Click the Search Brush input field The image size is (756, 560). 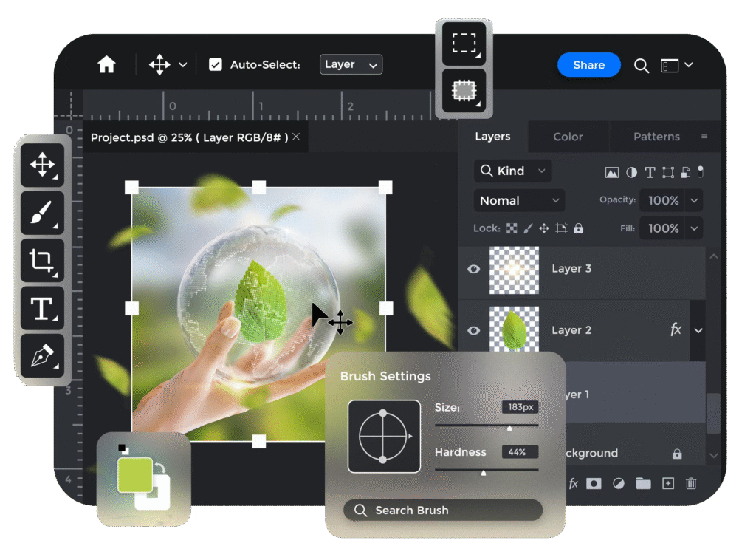[443, 511]
